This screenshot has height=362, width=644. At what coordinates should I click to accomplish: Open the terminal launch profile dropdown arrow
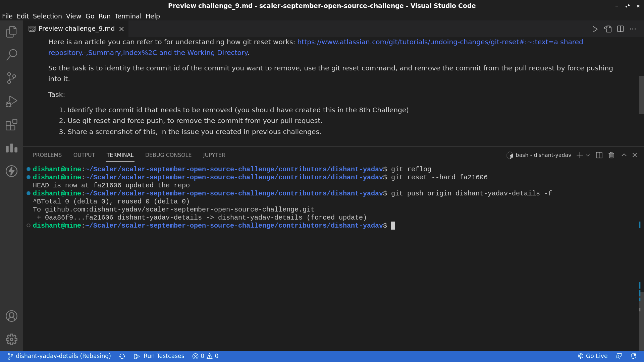click(588, 155)
